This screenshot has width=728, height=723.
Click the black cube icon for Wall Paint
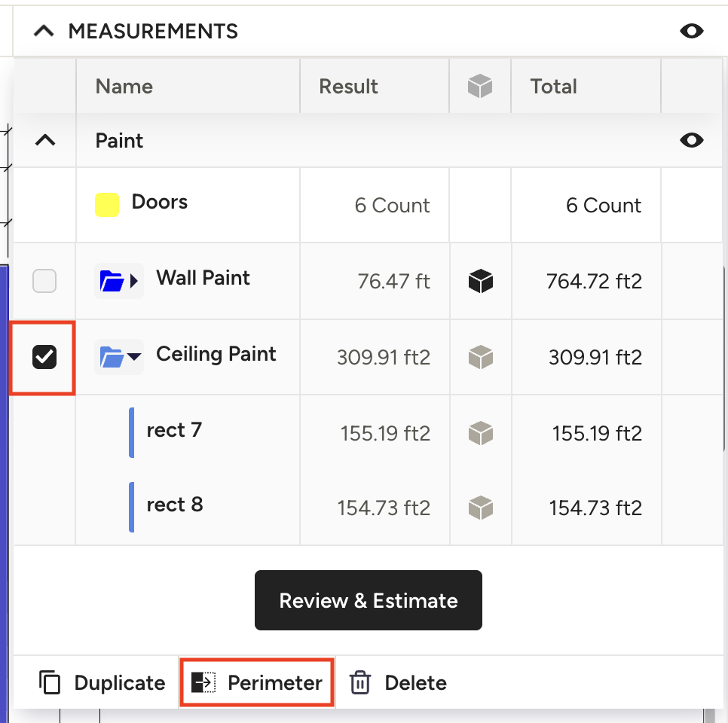click(x=481, y=281)
